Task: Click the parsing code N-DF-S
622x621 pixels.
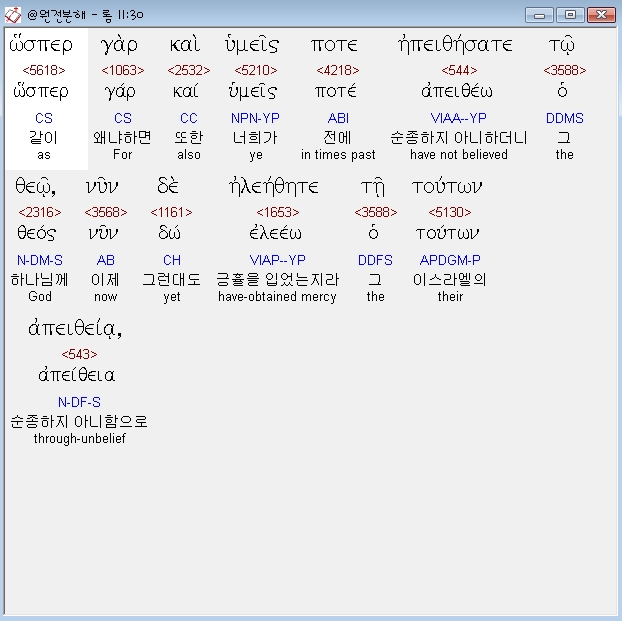Action: pos(79,402)
